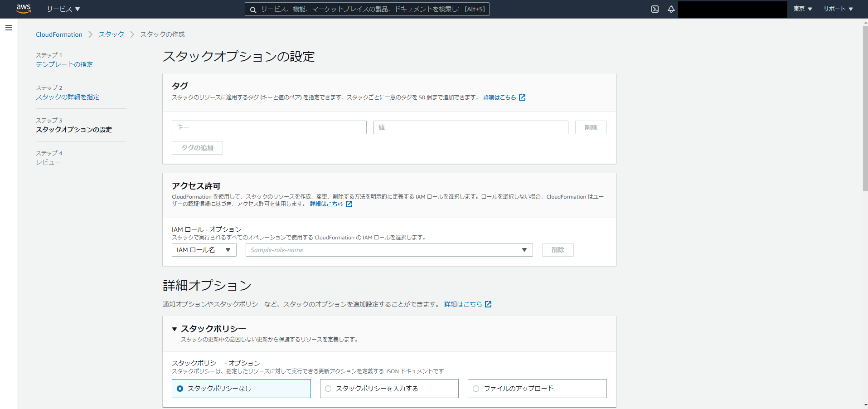Open the 東京 region selector
The image size is (868, 409).
(802, 9)
